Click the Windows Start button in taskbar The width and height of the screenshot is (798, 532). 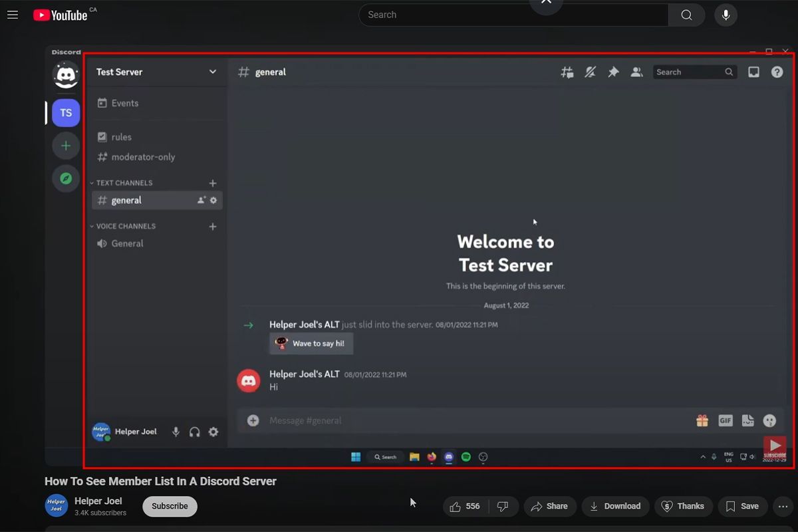point(356,457)
